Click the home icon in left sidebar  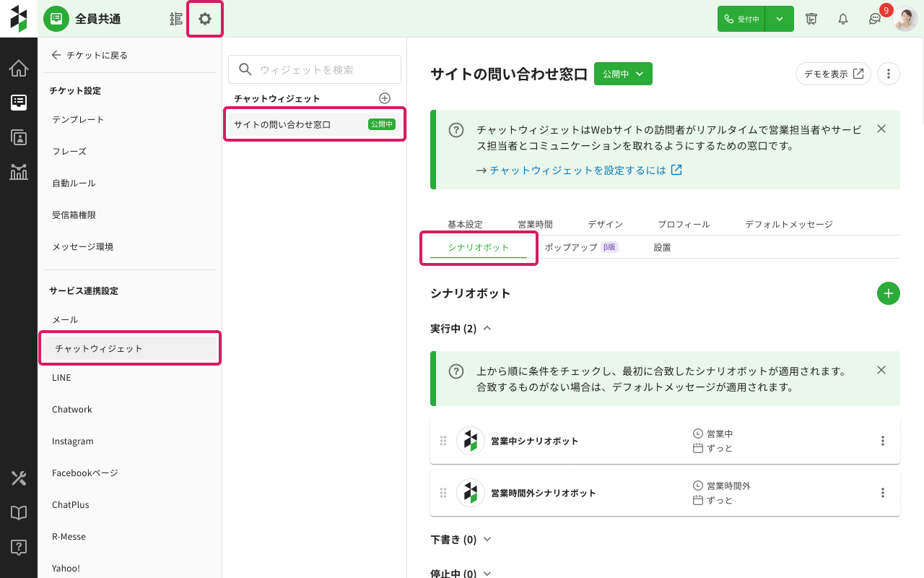point(19,69)
